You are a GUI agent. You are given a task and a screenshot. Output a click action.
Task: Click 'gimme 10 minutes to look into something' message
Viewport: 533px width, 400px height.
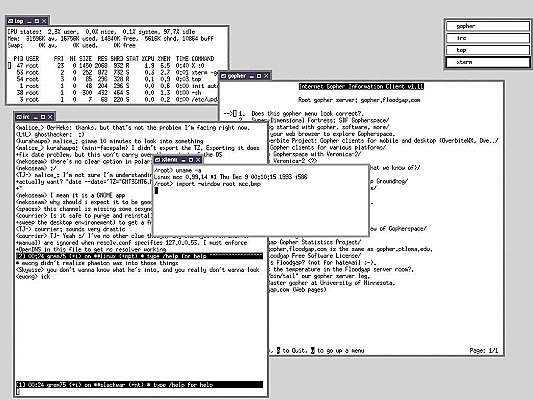[x=109, y=141]
